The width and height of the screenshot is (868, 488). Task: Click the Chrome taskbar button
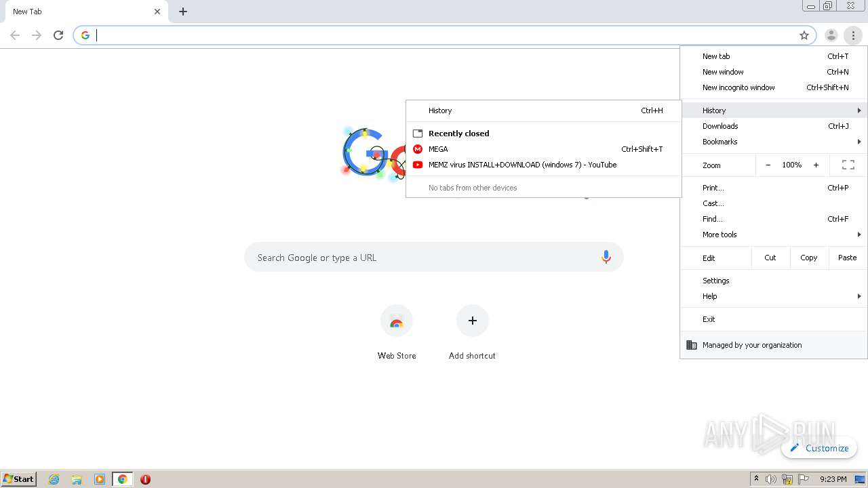(x=122, y=479)
